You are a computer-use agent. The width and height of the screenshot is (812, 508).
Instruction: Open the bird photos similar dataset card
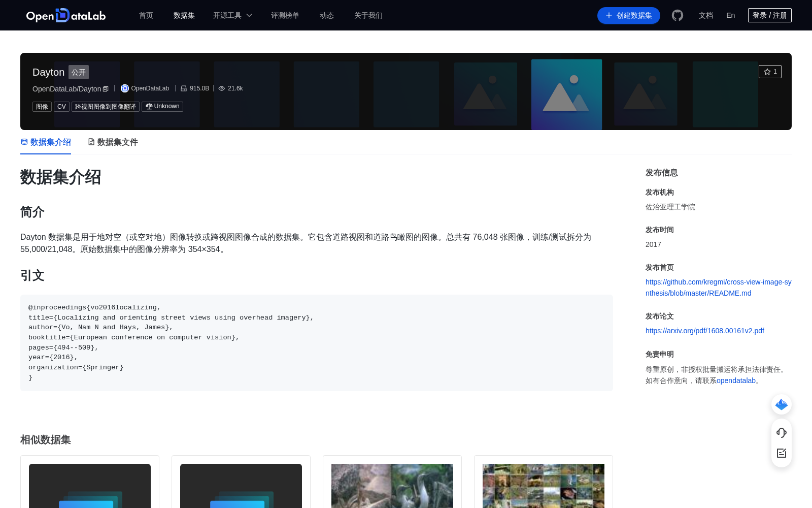(x=392, y=482)
